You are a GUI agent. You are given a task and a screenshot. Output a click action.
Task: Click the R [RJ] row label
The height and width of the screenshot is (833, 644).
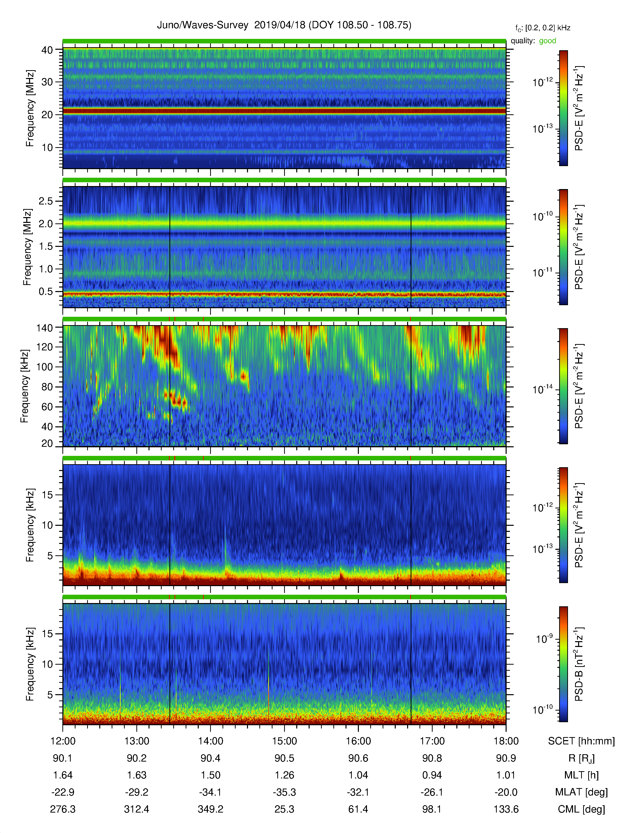coord(581,758)
